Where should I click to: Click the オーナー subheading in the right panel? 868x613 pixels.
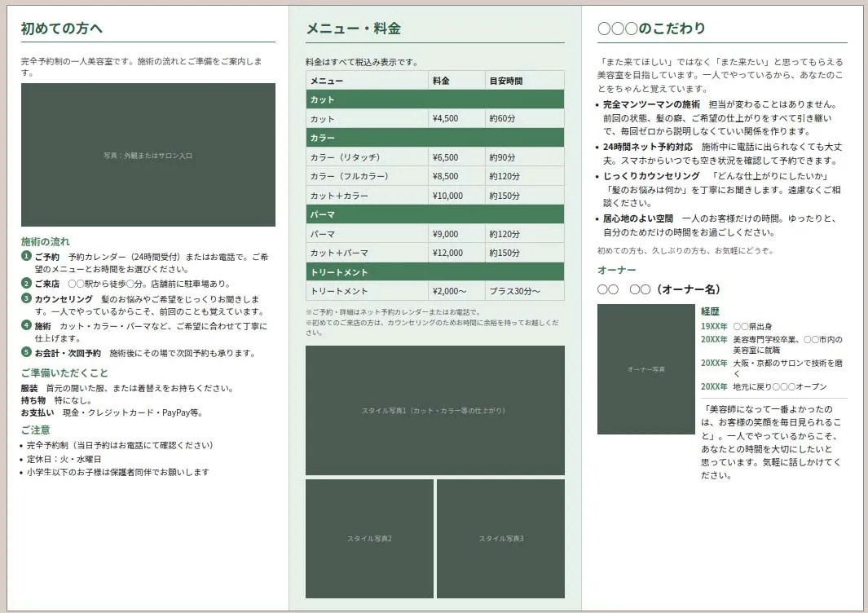[x=616, y=270]
